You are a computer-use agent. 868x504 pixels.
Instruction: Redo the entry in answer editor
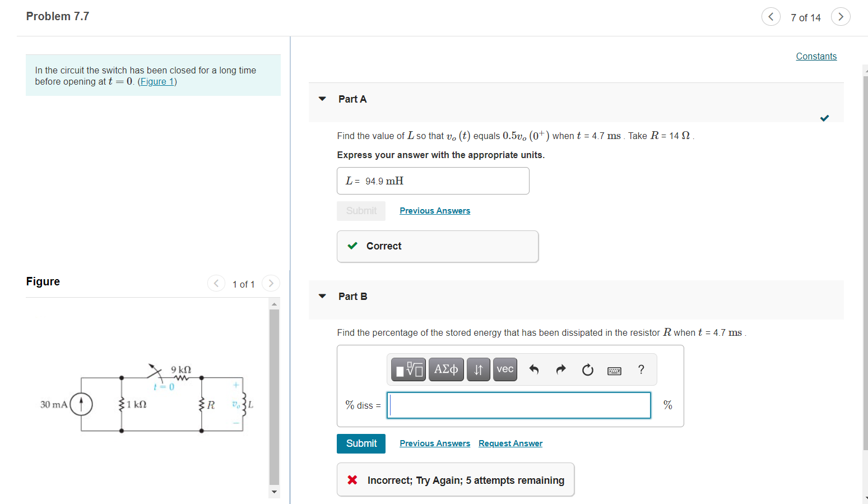[x=561, y=369]
